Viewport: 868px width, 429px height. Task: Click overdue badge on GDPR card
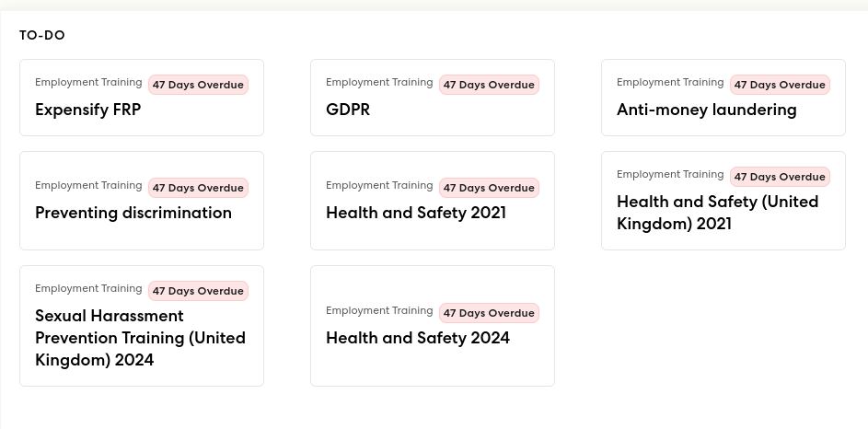coord(489,85)
